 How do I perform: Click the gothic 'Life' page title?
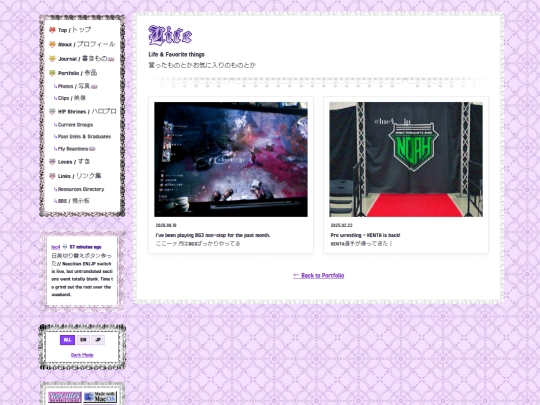coord(170,35)
